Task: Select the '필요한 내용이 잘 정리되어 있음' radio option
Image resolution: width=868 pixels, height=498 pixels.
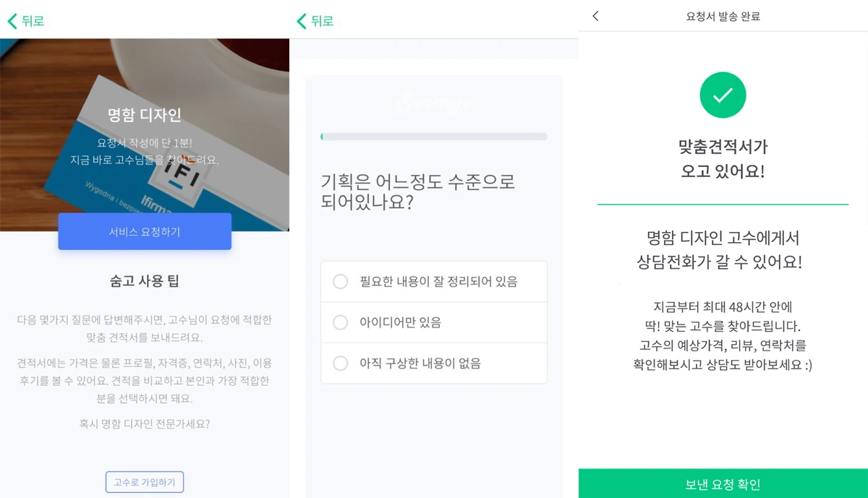Action: [341, 281]
